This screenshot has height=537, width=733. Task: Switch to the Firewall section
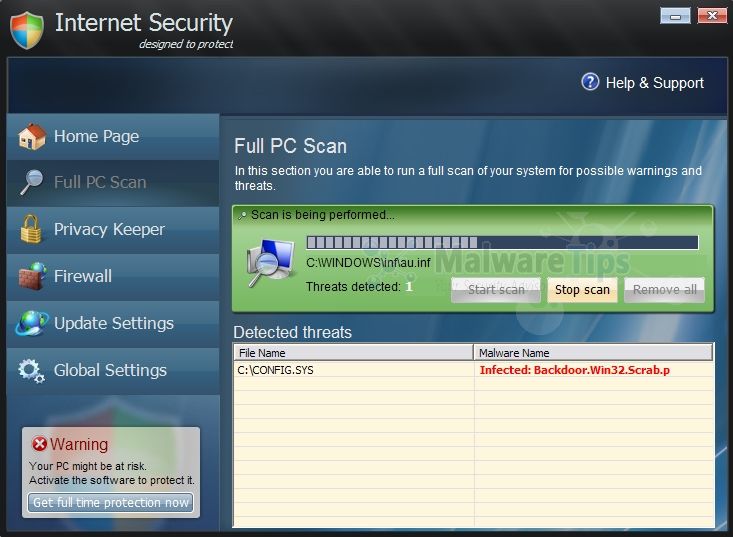[x=83, y=276]
